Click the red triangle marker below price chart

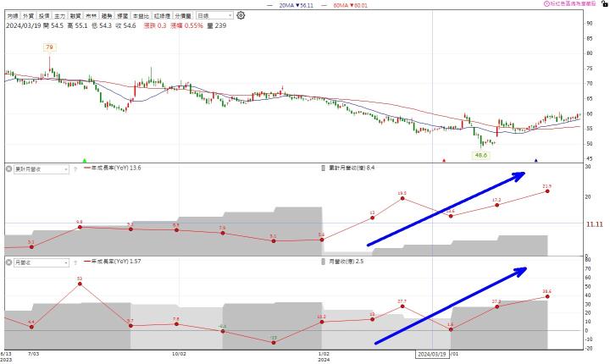[444, 160]
